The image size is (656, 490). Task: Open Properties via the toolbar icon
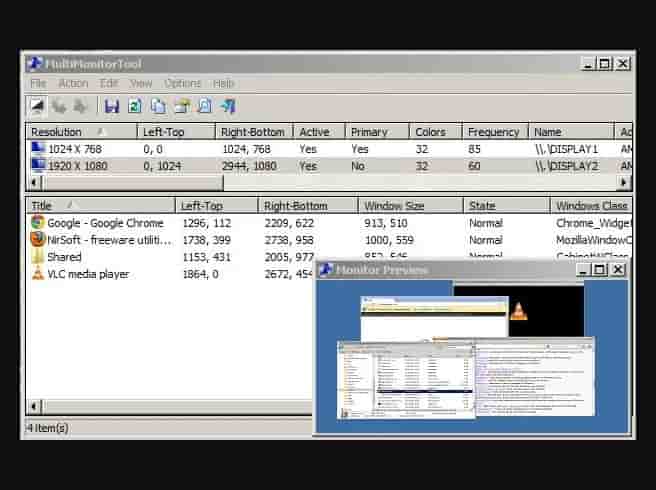tap(182, 106)
